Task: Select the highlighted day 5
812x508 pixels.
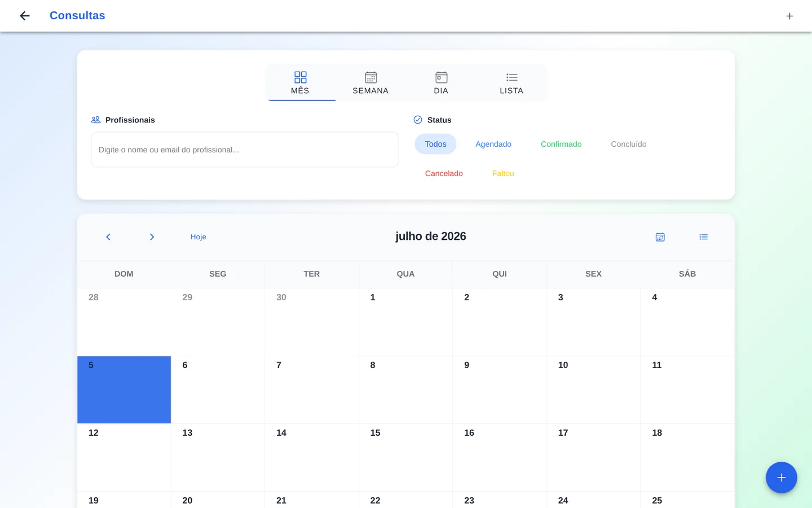Action: 124,389
